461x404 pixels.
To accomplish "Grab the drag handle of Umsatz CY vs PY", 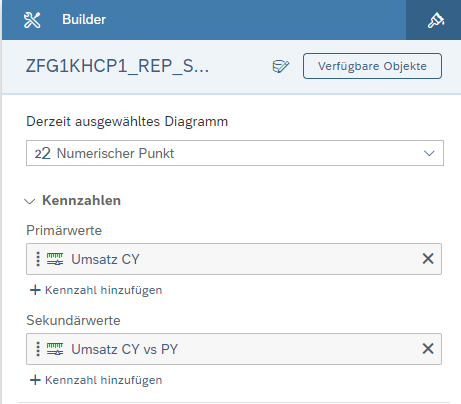I will [x=38, y=349].
